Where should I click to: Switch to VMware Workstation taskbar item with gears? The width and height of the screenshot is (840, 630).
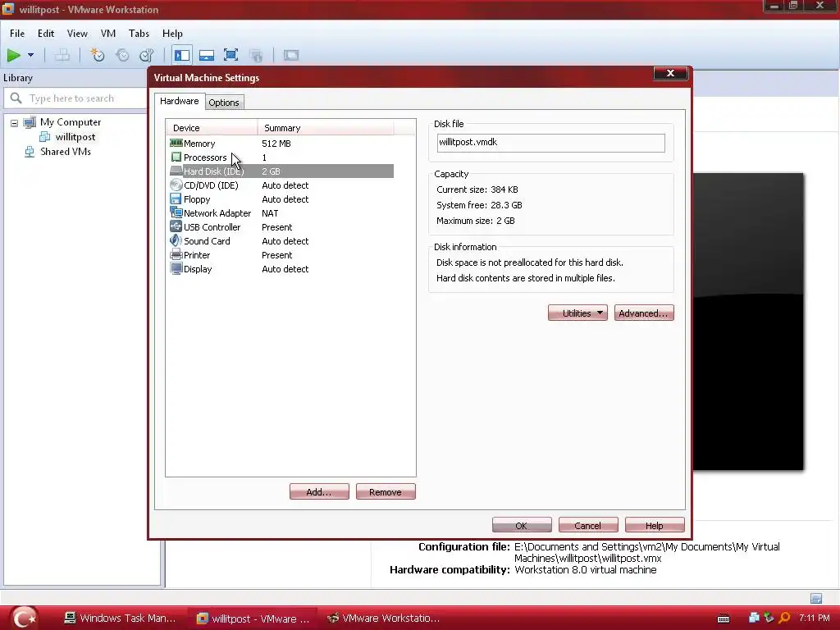click(x=384, y=619)
